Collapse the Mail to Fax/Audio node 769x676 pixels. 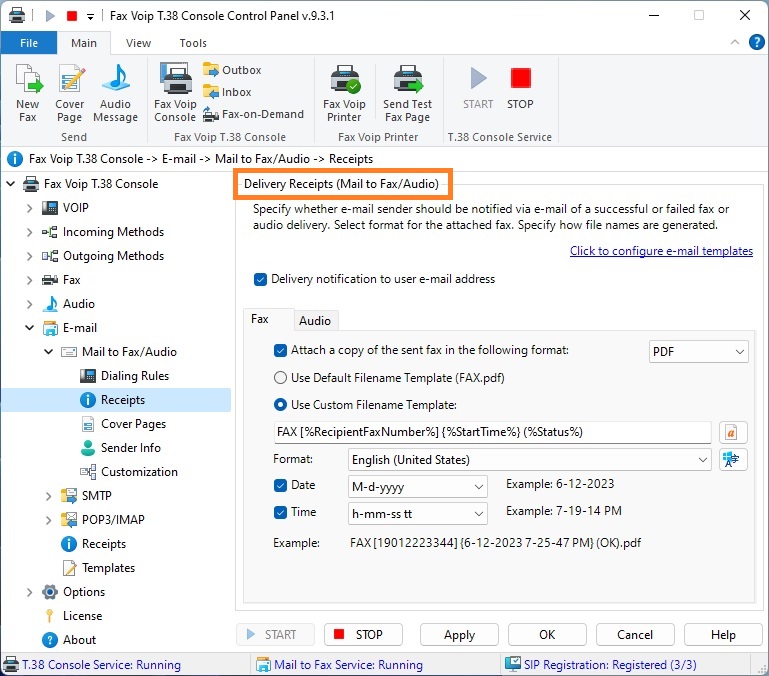pos(49,352)
